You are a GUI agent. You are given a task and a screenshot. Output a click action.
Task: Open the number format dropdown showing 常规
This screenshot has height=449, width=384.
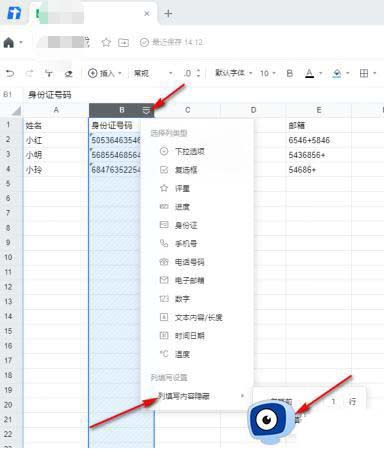pos(153,73)
